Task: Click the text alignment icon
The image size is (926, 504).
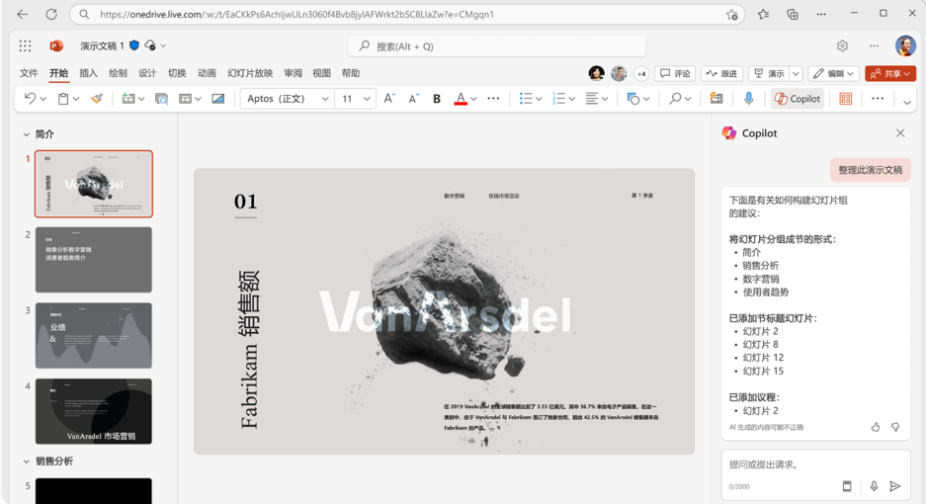Action: 592,99
